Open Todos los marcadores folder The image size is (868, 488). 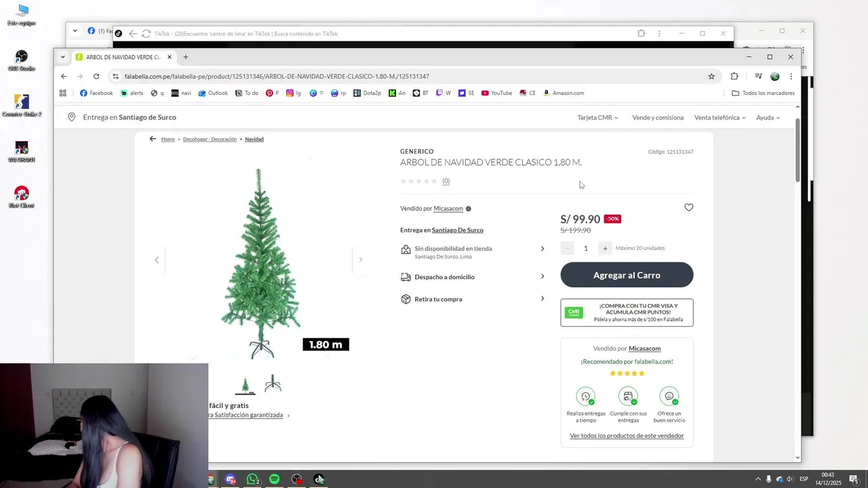(x=763, y=93)
